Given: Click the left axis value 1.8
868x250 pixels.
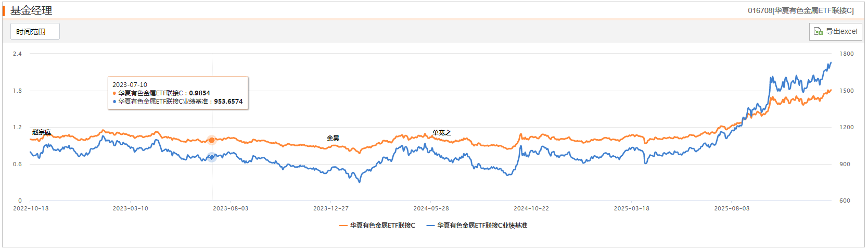Looking at the screenshot, I should tap(17, 91).
